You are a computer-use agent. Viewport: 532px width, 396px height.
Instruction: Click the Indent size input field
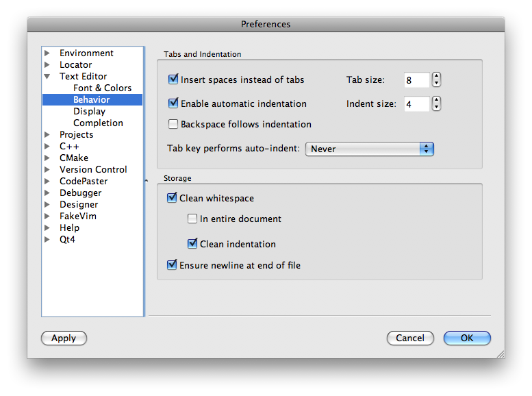point(416,104)
